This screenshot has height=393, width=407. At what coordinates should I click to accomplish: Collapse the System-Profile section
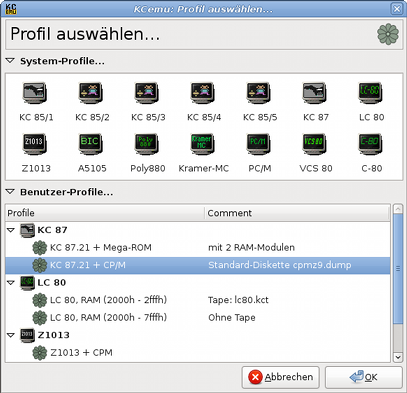pos(11,61)
